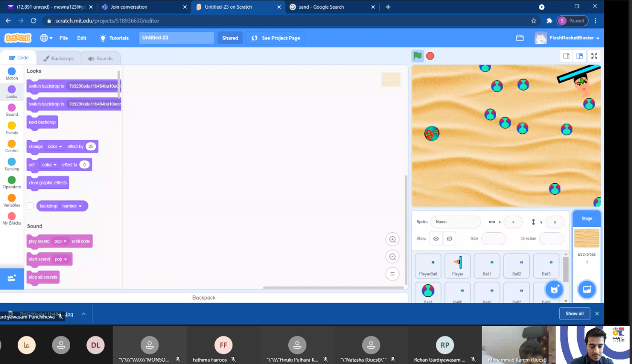Show the sprite with eye icon

click(x=436, y=239)
